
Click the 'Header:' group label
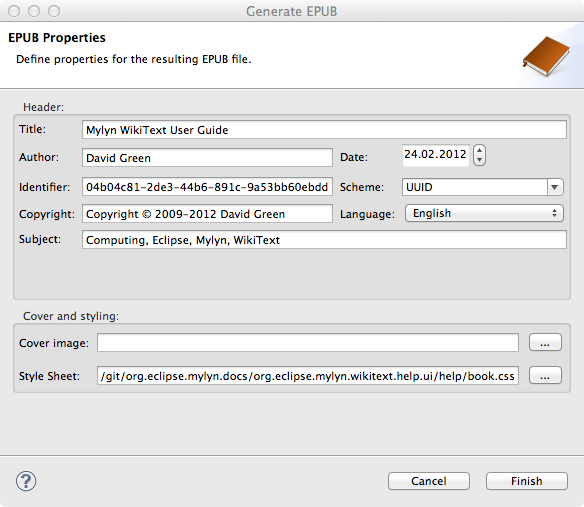(x=44, y=107)
